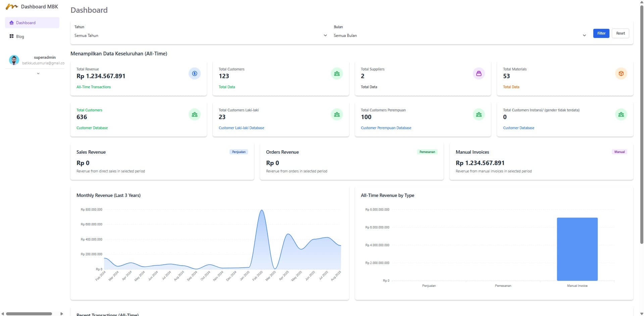Image resolution: width=644 pixels, height=316 pixels.
Task: Expand the superadmin account chevron
Action: click(x=38, y=73)
